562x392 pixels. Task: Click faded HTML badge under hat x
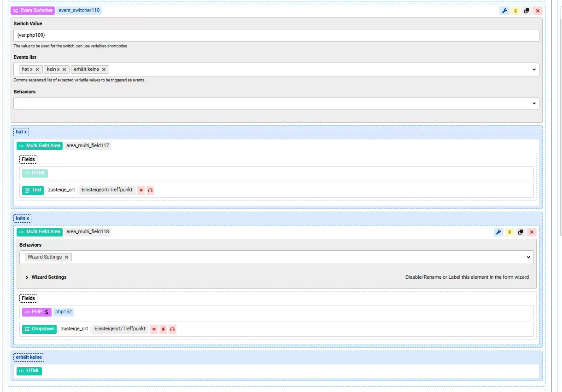(x=35, y=173)
